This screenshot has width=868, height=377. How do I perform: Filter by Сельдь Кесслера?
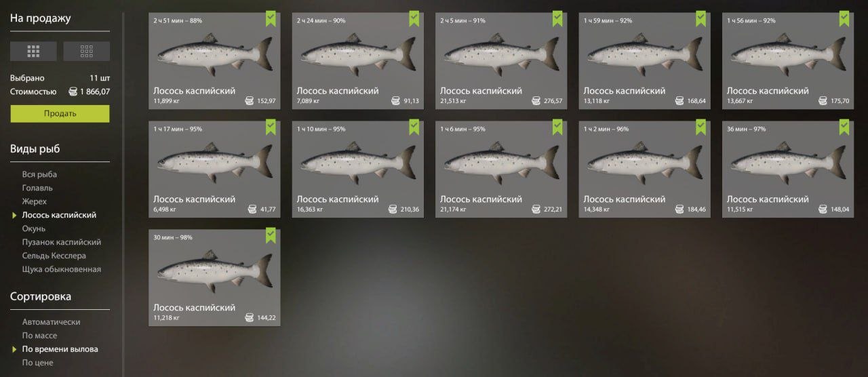click(x=54, y=256)
